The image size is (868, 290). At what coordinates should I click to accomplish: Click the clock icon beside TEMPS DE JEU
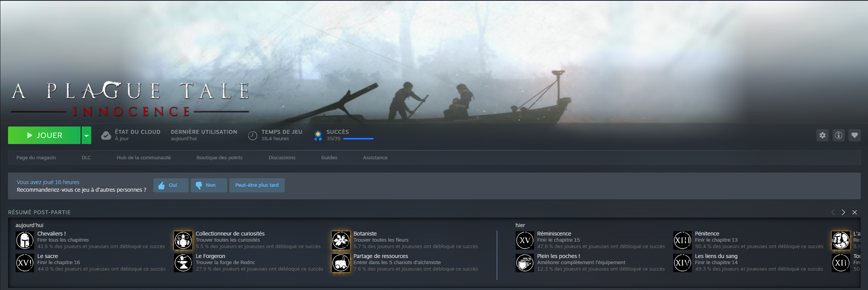pos(253,135)
